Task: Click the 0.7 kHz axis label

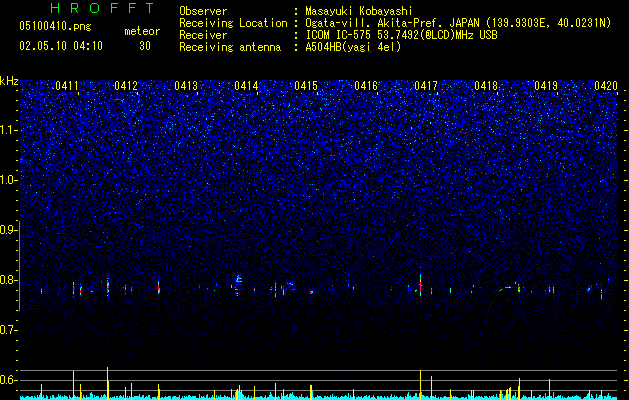Action: click(8, 330)
